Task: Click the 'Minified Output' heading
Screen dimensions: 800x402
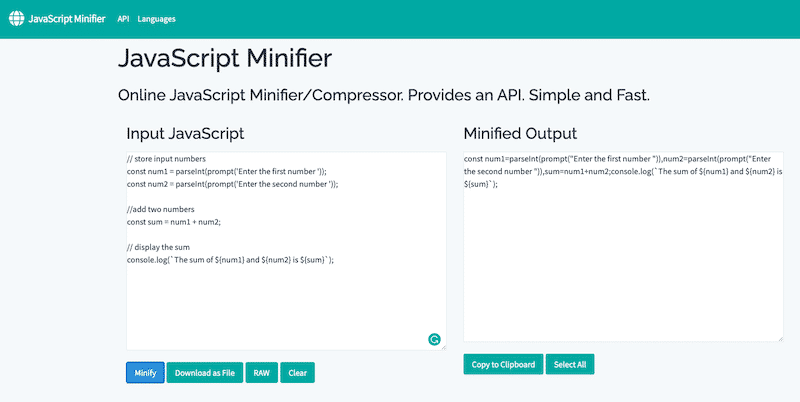Action: coord(520,134)
